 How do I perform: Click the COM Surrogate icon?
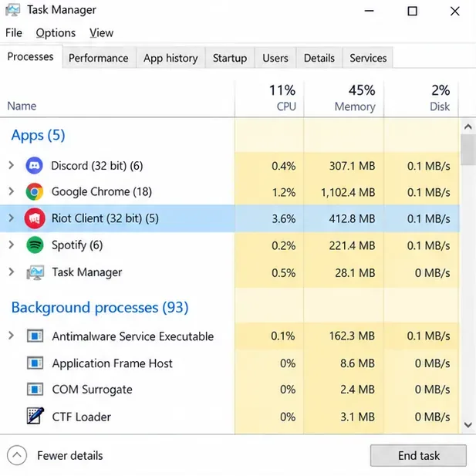[x=35, y=390]
